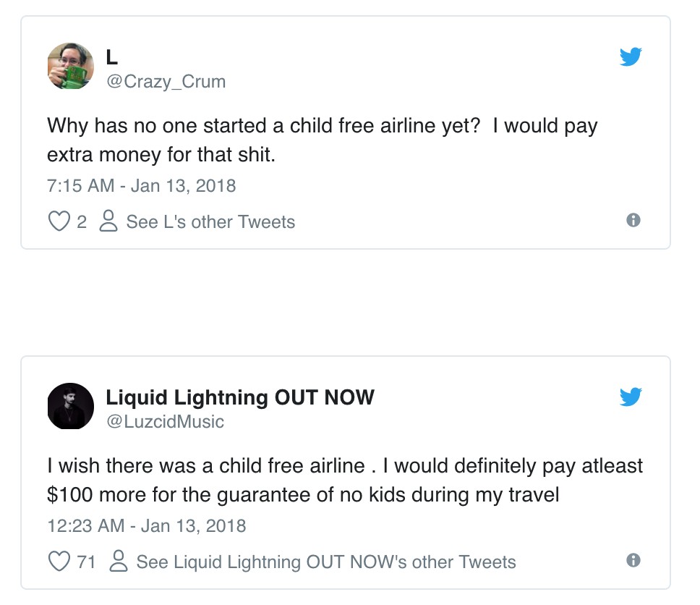Open See Liquid Lightning OUT NOW's other Tweets
Image resolution: width=700 pixels, height=605 pixels.
(326, 562)
